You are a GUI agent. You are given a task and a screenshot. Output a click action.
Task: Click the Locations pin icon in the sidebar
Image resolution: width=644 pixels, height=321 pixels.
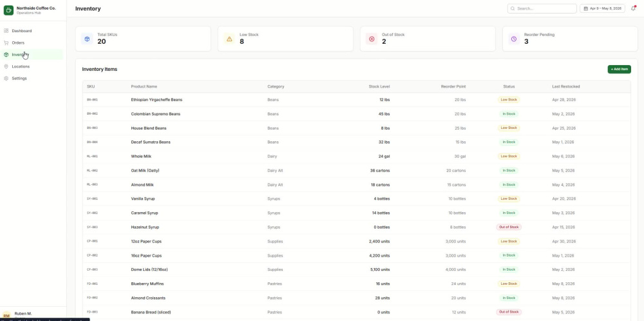coord(6,66)
